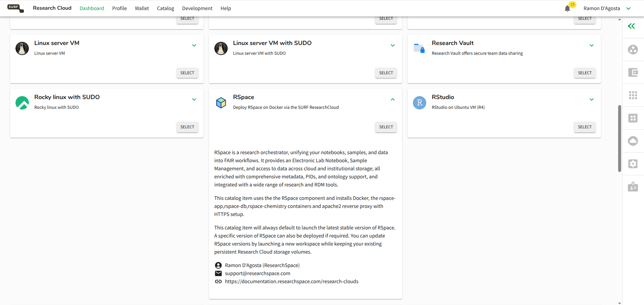Open the Catalog menu item
The width and height of the screenshot is (644, 305).
coord(166,8)
